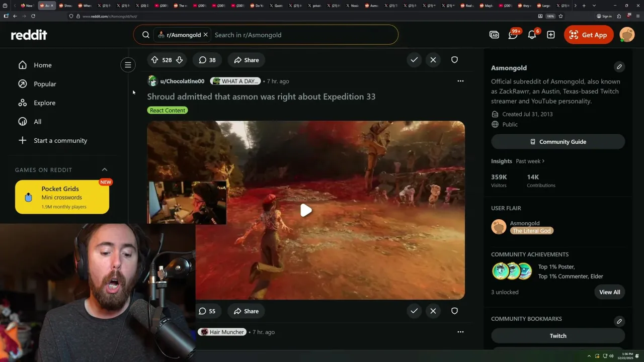The image size is (644, 362).
Task: Open the Shroud admitted asmon post title
Action: point(261,97)
